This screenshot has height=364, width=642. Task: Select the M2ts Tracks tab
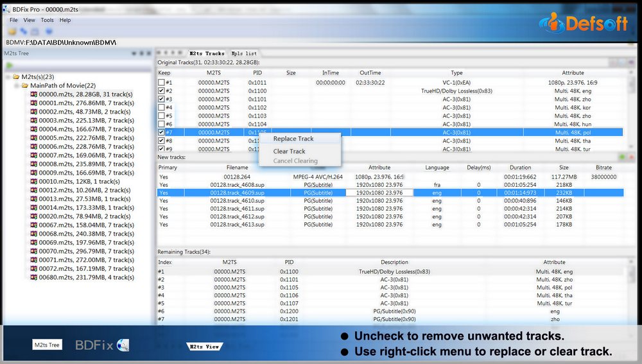coord(207,53)
